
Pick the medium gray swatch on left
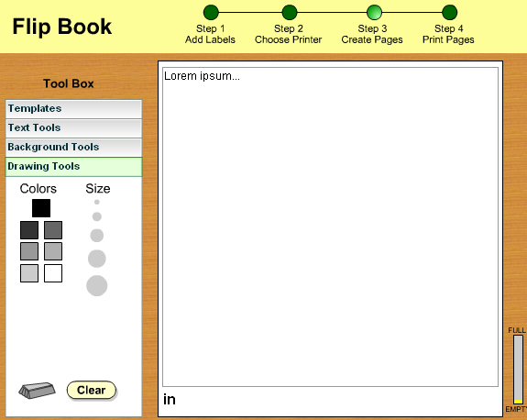(x=29, y=251)
